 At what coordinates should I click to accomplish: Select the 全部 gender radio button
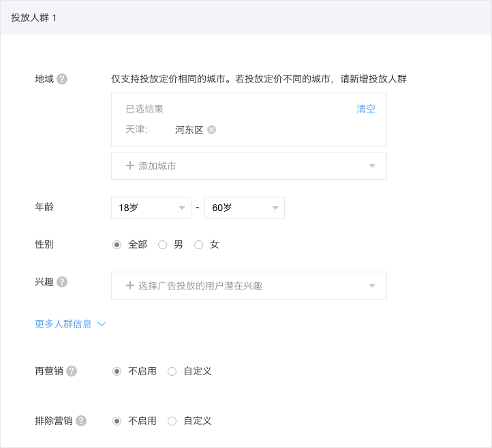click(117, 244)
